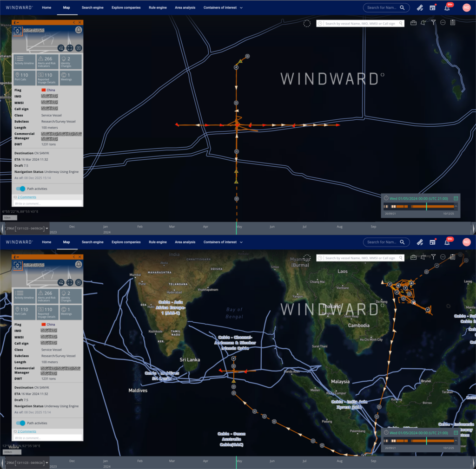The width and height of the screenshot is (476, 469).
Task: Click stopwatch icon in top timeline widget
Action: click(386, 198)
